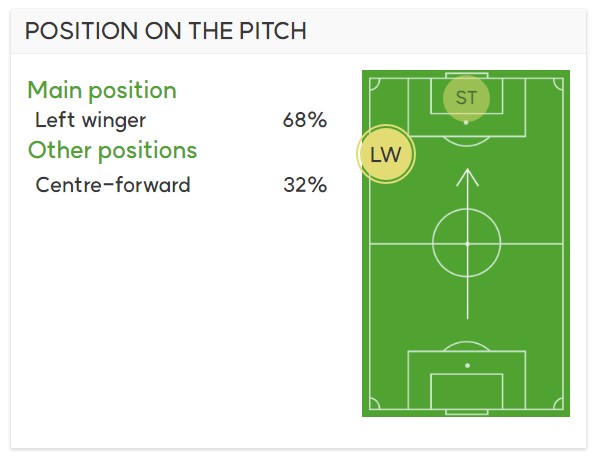This screenshot has height=459, width=596.
Task: Click the bottom goal box on pitch
Action: (x=467, y=391)
